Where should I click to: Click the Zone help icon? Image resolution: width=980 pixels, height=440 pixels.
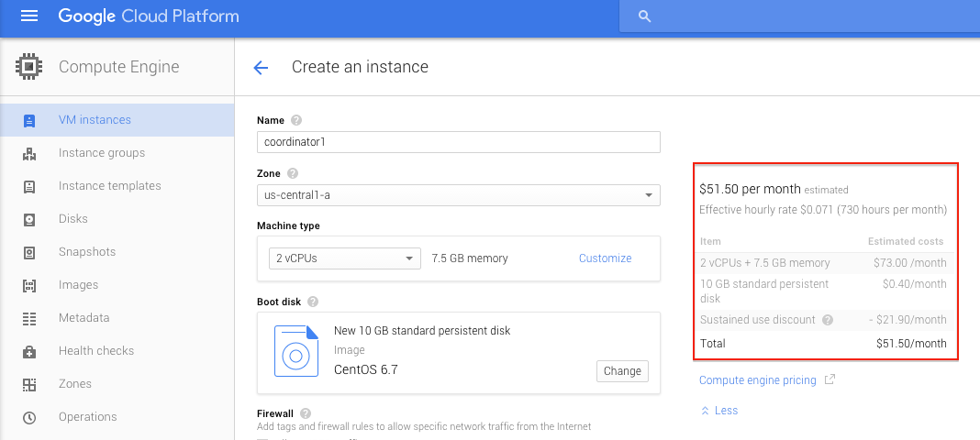click(x=293, y=173)
